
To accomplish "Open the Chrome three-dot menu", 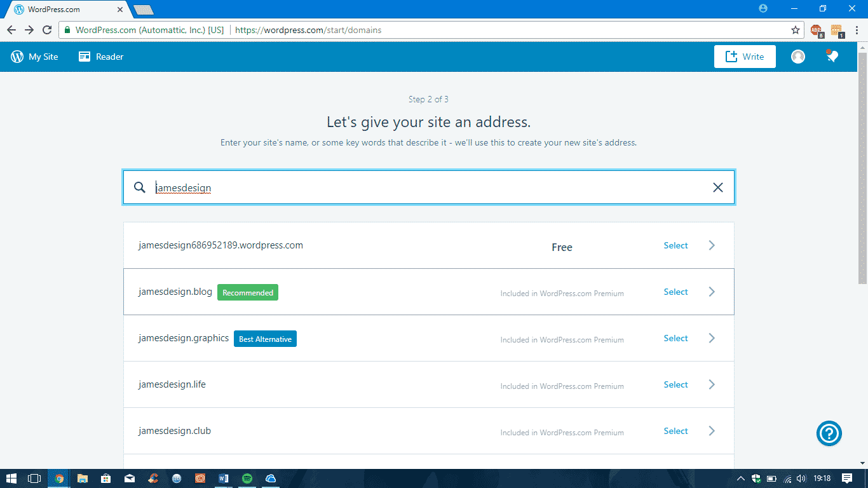I will click(857, 30).
